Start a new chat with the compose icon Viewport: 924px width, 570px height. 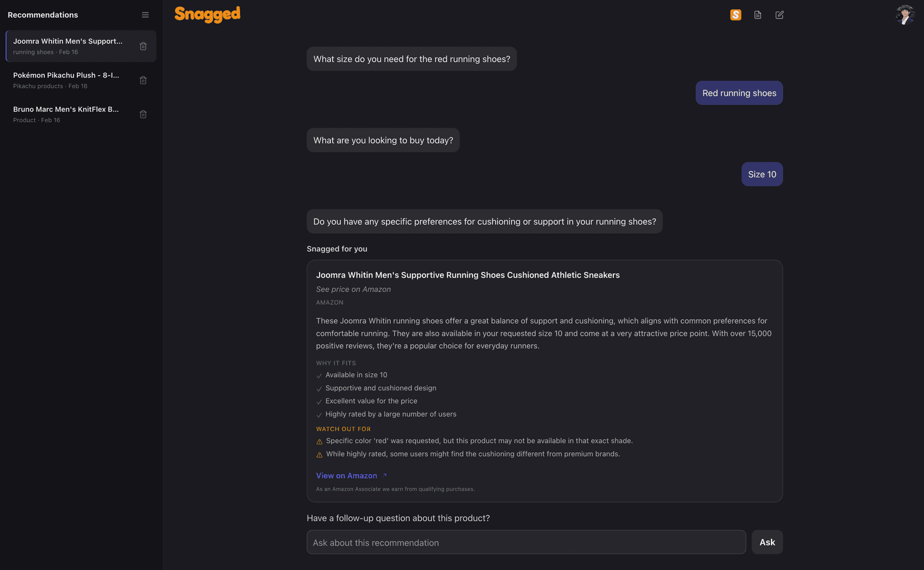(x=779, y=15)
